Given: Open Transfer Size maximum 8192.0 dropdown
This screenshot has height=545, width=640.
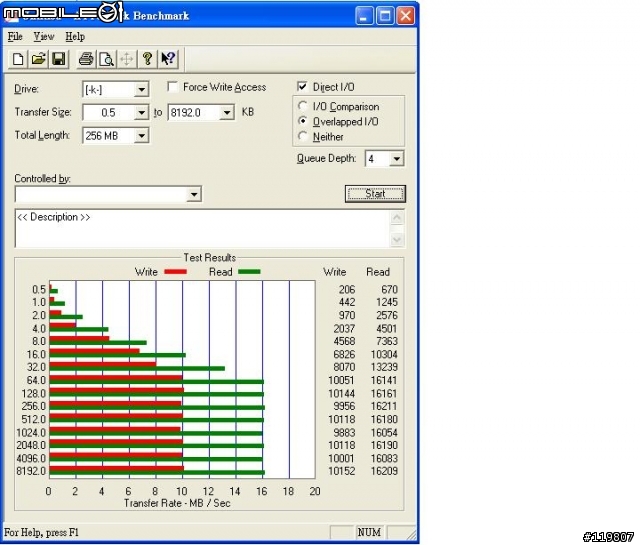Looking at the screenshot, I should [227, 112].
